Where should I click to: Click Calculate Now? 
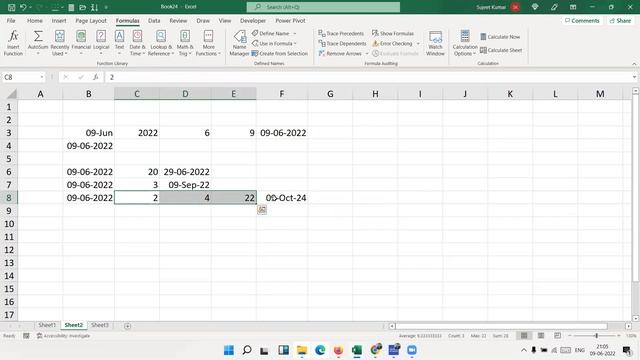(500, 37)
